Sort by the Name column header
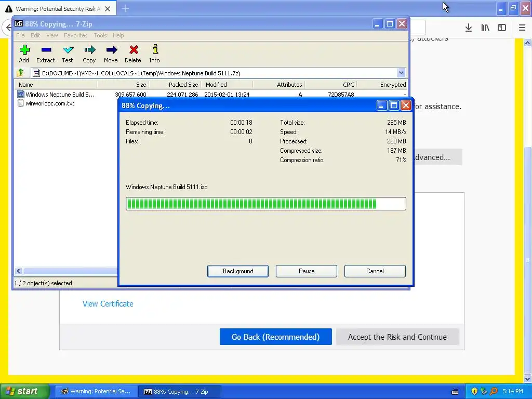Viewport: 532px width, 399px height. (x=55, y=85)
